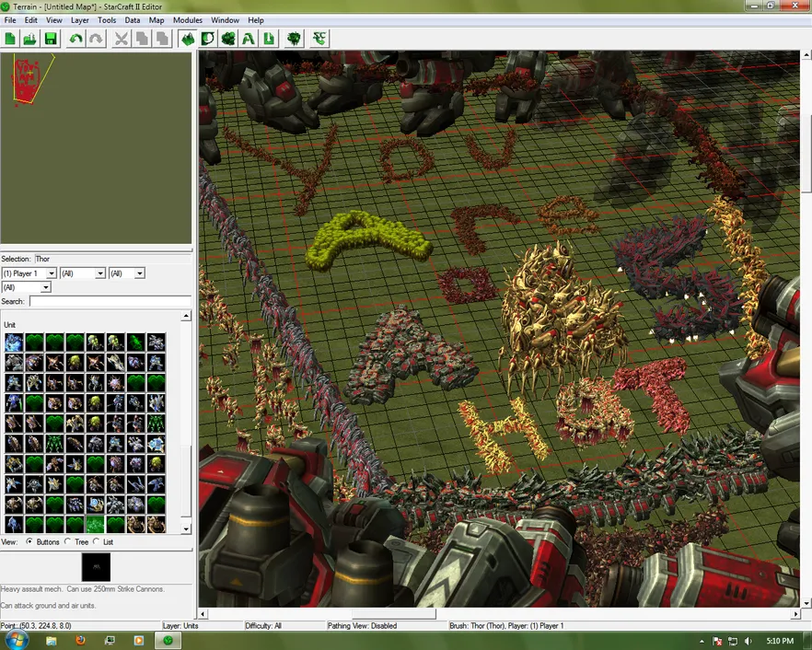This screenshot has width=812, height=650.
Task: Open the Data module icon
Action: pos(228,39)
